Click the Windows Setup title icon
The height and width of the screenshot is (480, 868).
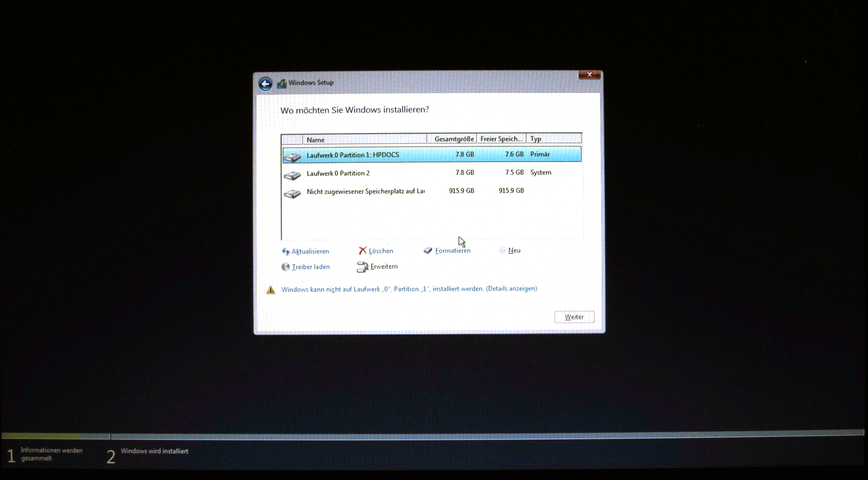(x=282, y=83)
